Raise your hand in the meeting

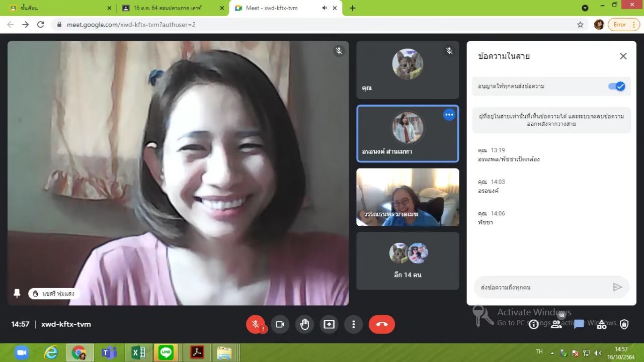[x=304, y=324]
